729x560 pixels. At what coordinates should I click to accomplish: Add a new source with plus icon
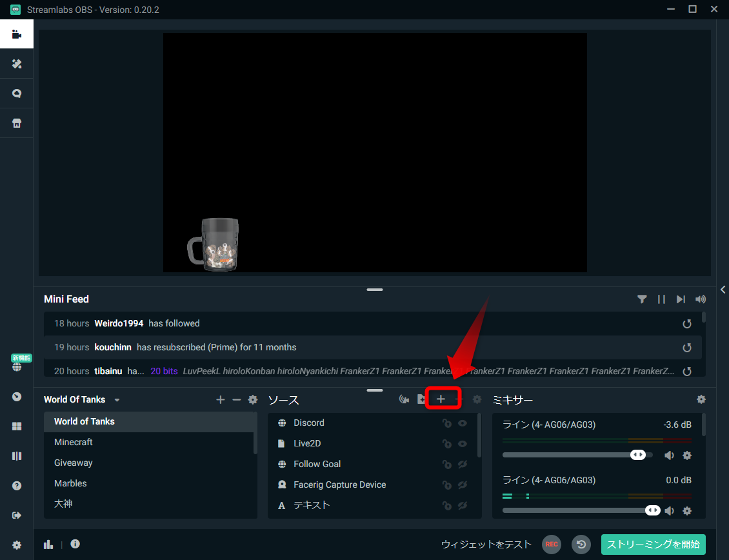click(441, 399)
